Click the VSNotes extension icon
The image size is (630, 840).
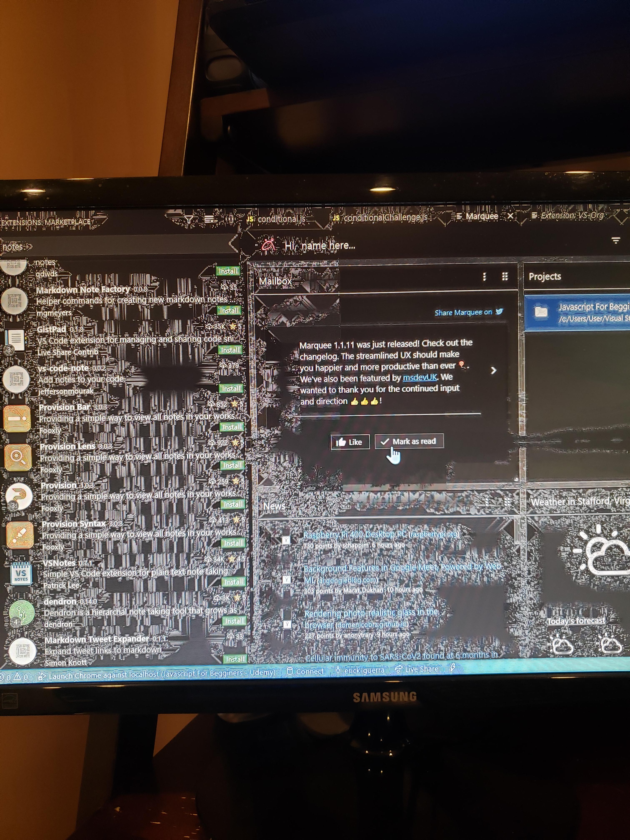21,574
